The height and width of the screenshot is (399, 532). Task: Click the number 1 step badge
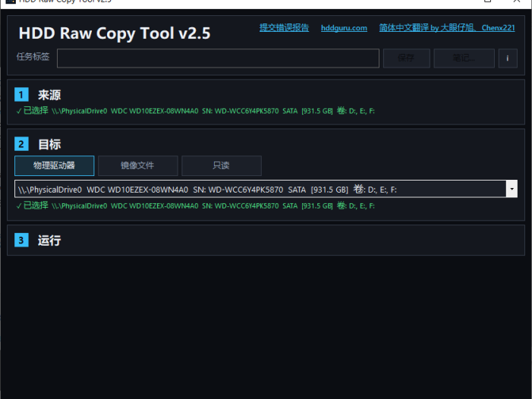point(21,95)
